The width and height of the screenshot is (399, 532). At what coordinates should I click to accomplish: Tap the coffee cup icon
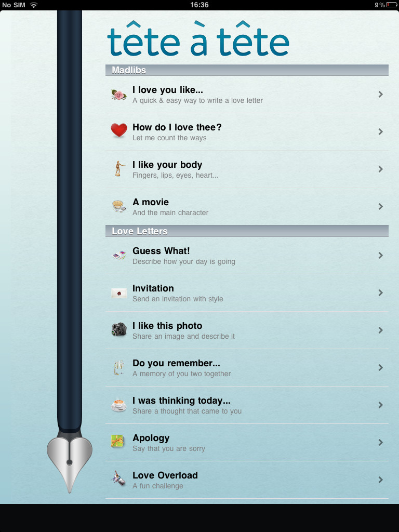coord(119,405)
